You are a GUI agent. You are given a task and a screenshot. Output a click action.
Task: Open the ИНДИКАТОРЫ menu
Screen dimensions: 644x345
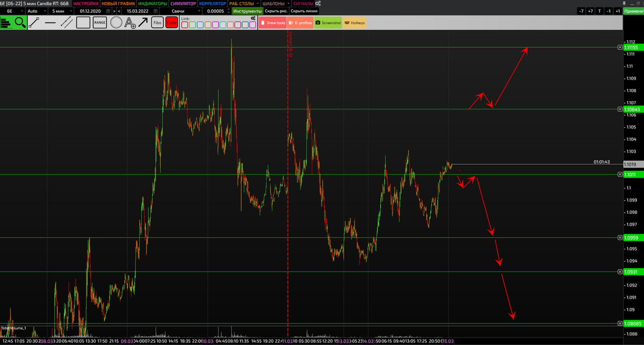[x=152, y=4]
